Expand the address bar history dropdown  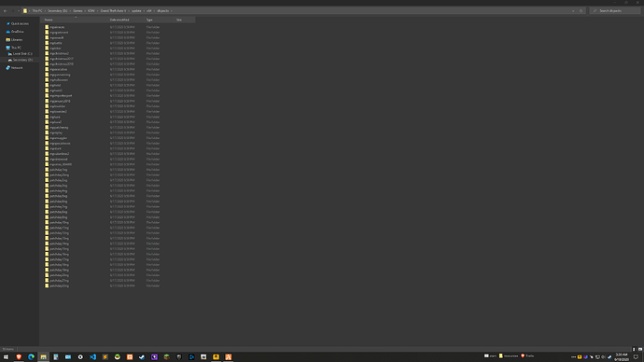tap(573, 11)
